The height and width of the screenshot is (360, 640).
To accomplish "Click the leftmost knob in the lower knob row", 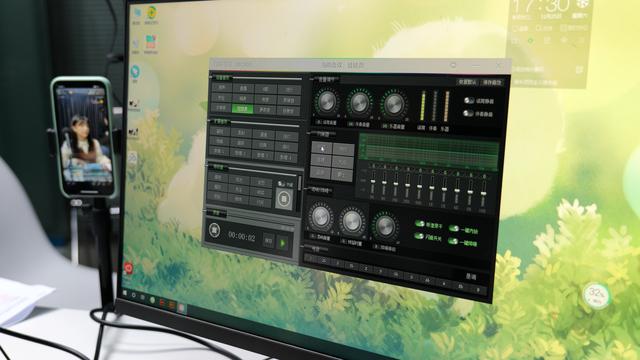I will coord(320,217).
